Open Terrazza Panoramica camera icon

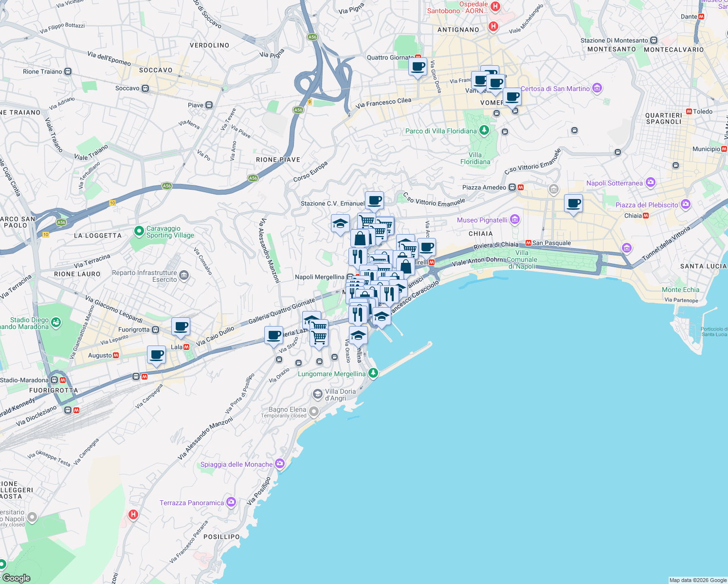[231, 502]
